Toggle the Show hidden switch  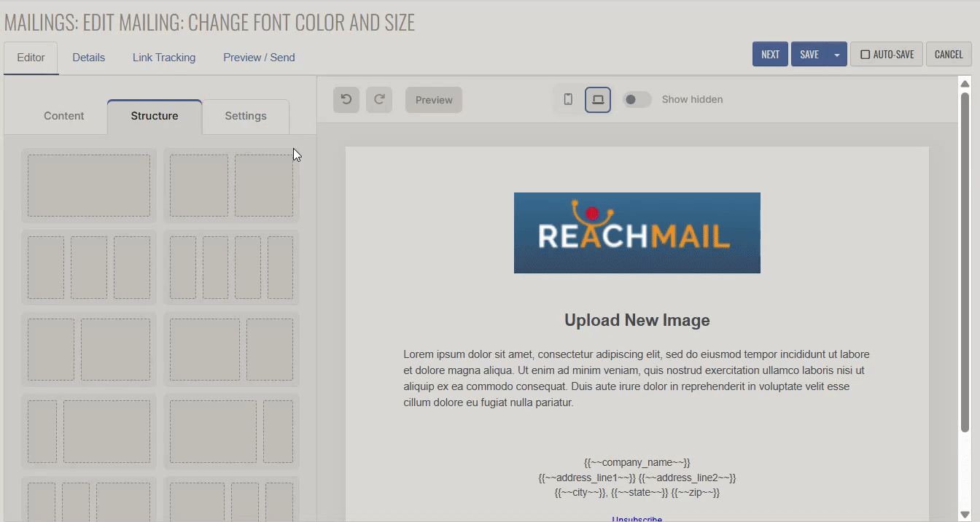pos(637,100)
